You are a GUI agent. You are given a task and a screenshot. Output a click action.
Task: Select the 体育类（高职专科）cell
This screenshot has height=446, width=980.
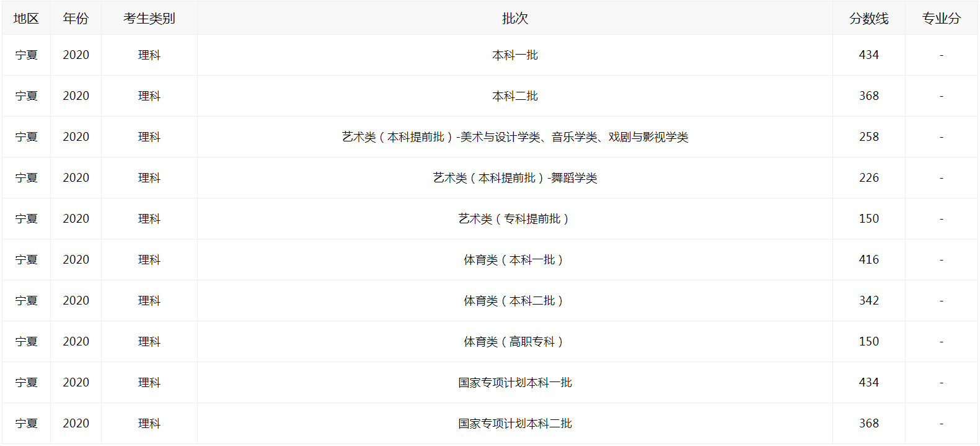click(x=514, y=342)
